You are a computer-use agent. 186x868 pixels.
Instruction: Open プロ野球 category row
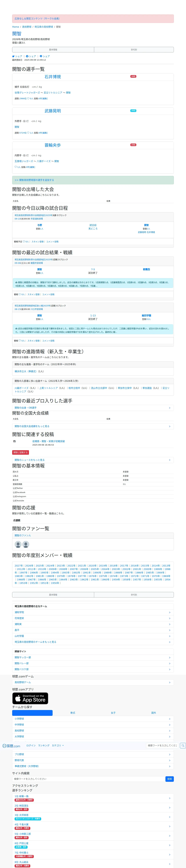pos(93,754)
